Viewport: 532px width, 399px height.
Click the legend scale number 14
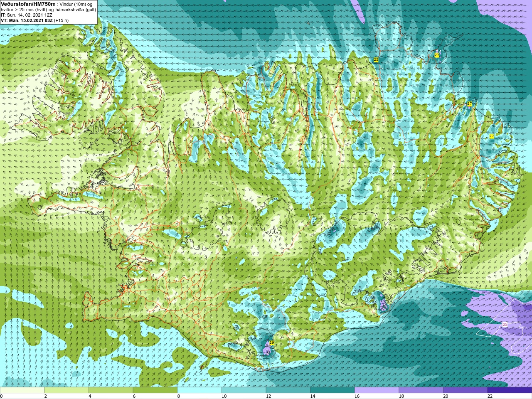coord(313,396)
